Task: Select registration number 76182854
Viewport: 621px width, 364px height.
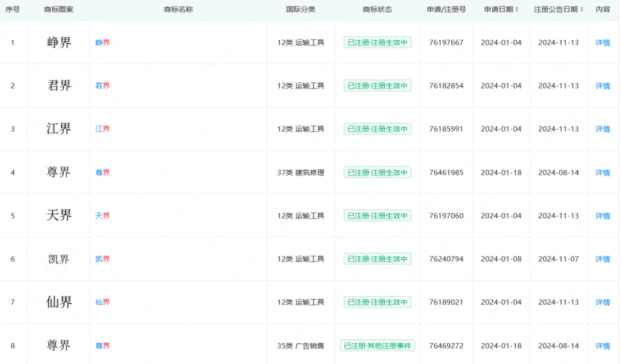Action: pyautogui.click(x=446, y=86)
